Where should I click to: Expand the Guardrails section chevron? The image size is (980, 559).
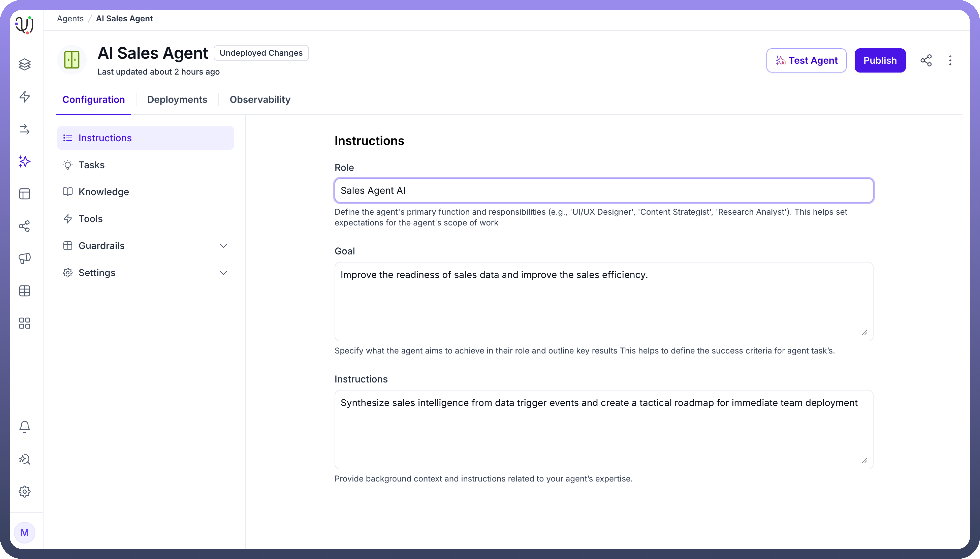coord(223,246)
